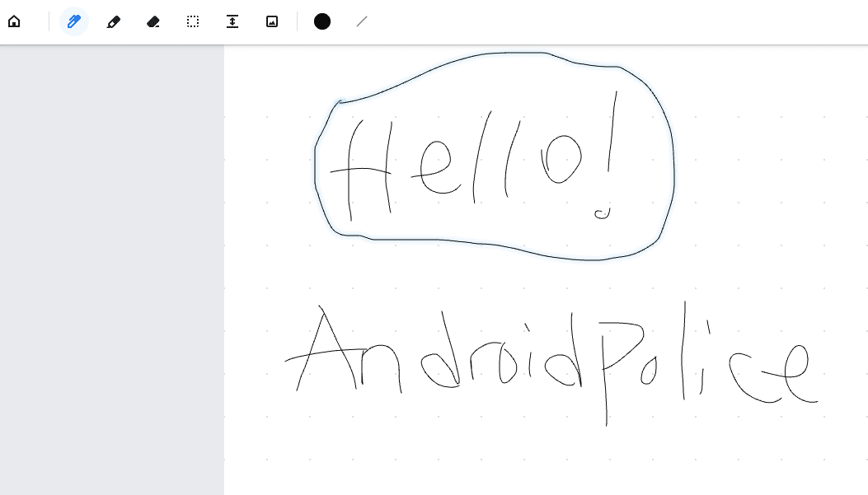Open the Insert image tool
This screenshot has height=495, width=868.
(272, 21)
